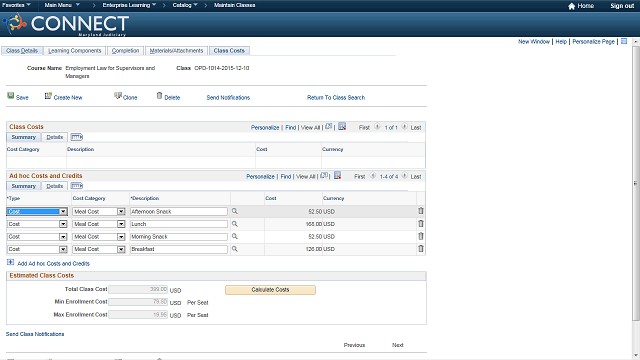Click Return To Class Search link
Viewport: 640px width, 360px height.
336,98
